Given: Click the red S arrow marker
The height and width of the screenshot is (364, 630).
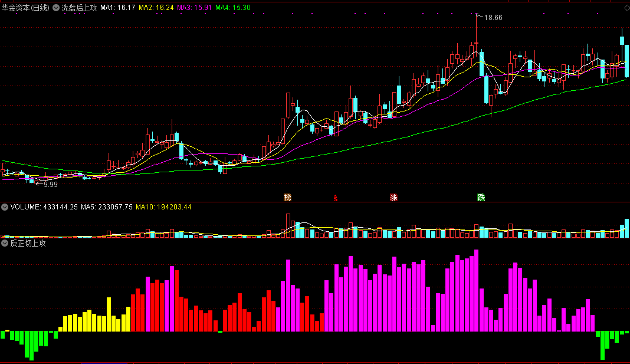Looking at the screenshot, I should pyautogui.click(x=336, y=197).
